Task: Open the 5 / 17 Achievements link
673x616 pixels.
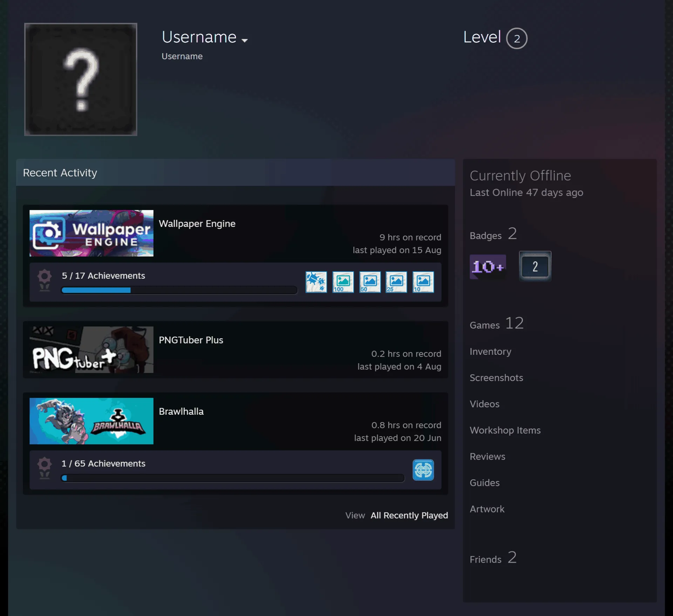Action: tap(103, 276)
